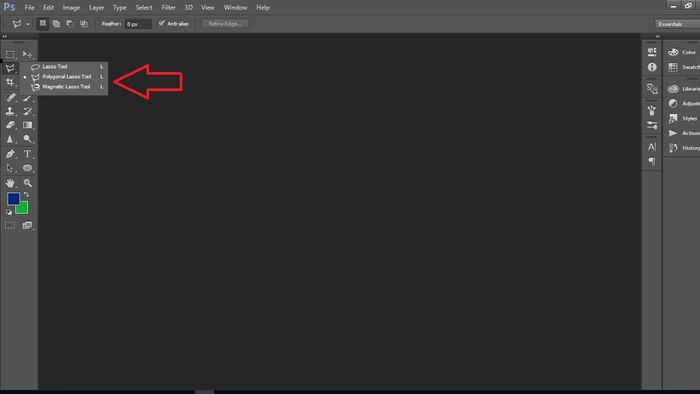Viewport: 700px width, 394px height.
Task: Open the Character panel icon
Action: pyautogui.click(x=652, y=146)
